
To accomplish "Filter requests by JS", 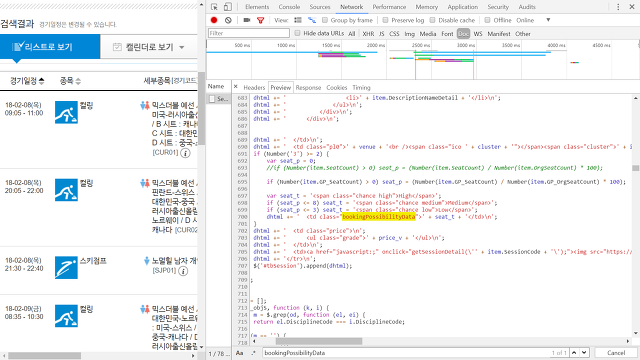I will (381, 34).
